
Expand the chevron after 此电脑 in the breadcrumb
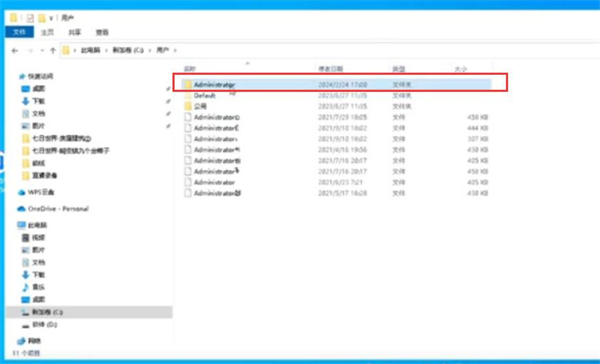106,50
